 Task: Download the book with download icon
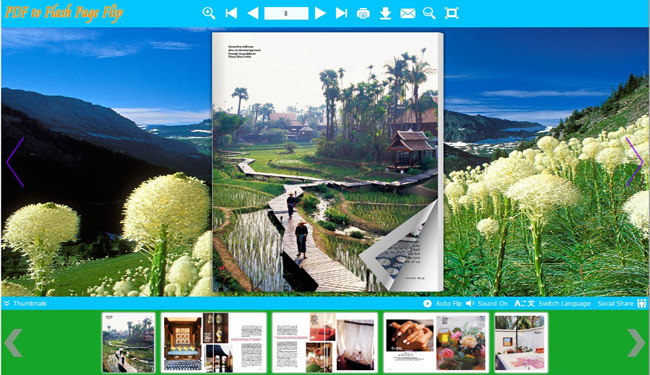[x=386, y=14]
